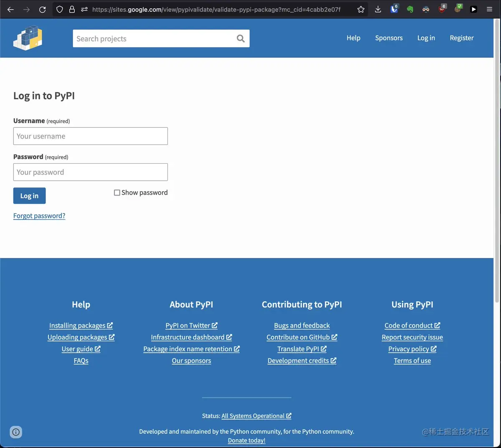Click the browser address bar URL
The height and width of the screenshot is (448, 501).
click(216, 9)
